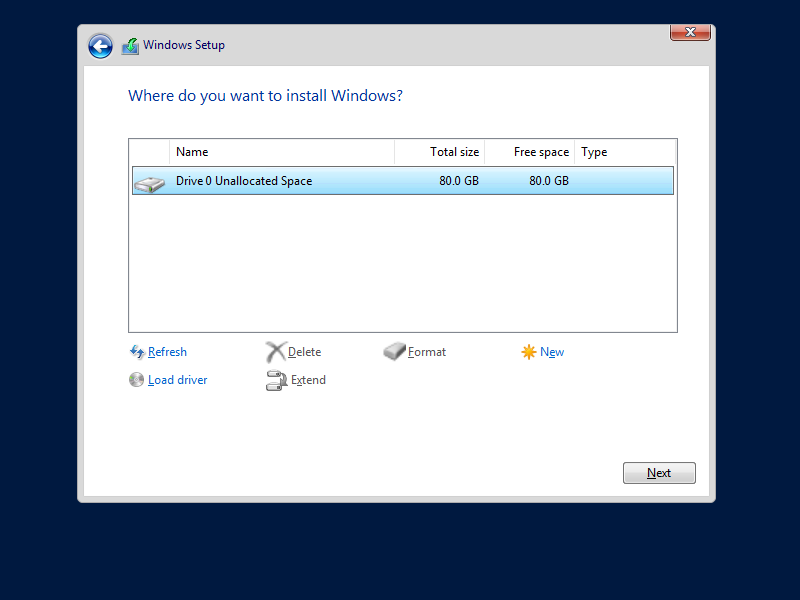800x600 pixels.
Task: Close the Windows Setup dialog
Action: [x=690, y=32]
